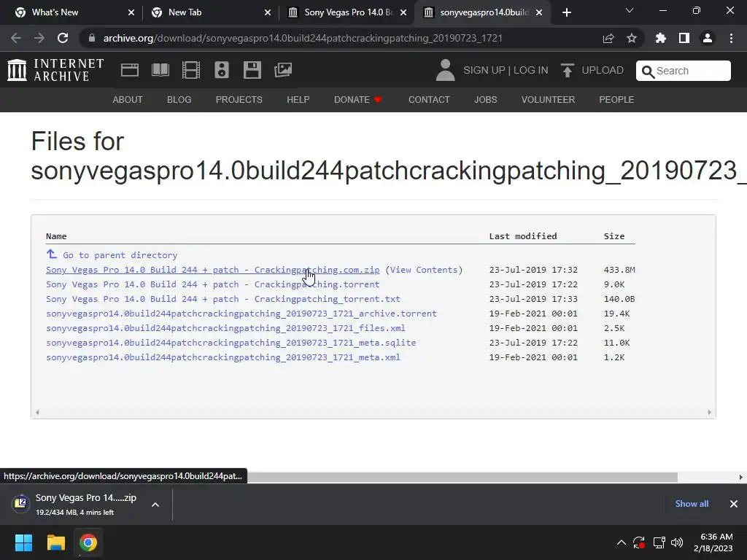Image resolution: width=747 pixels, height=560 pixels.
Task: Reload the current page
Action: pos(63,38)
